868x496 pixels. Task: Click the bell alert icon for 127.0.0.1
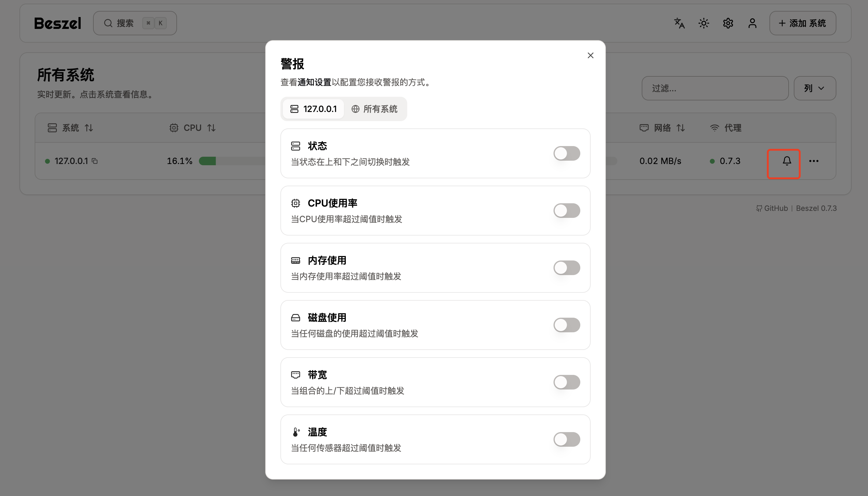pos(786,161)
